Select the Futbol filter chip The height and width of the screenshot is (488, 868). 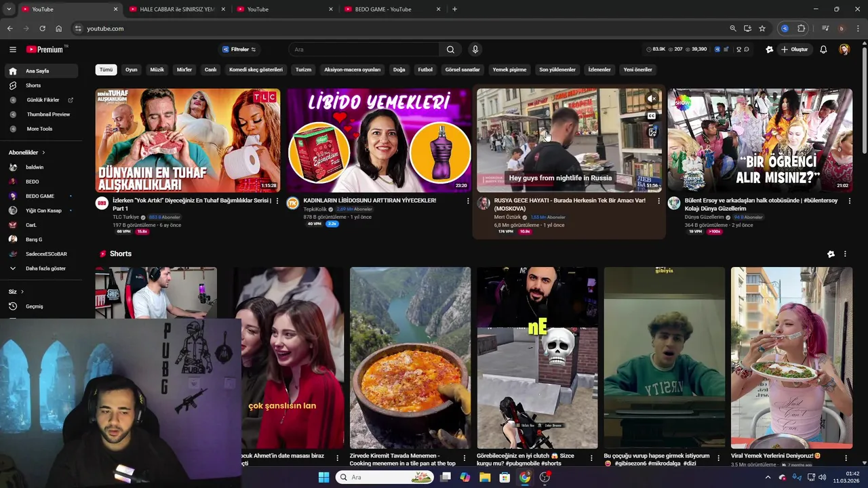(425, 69)
